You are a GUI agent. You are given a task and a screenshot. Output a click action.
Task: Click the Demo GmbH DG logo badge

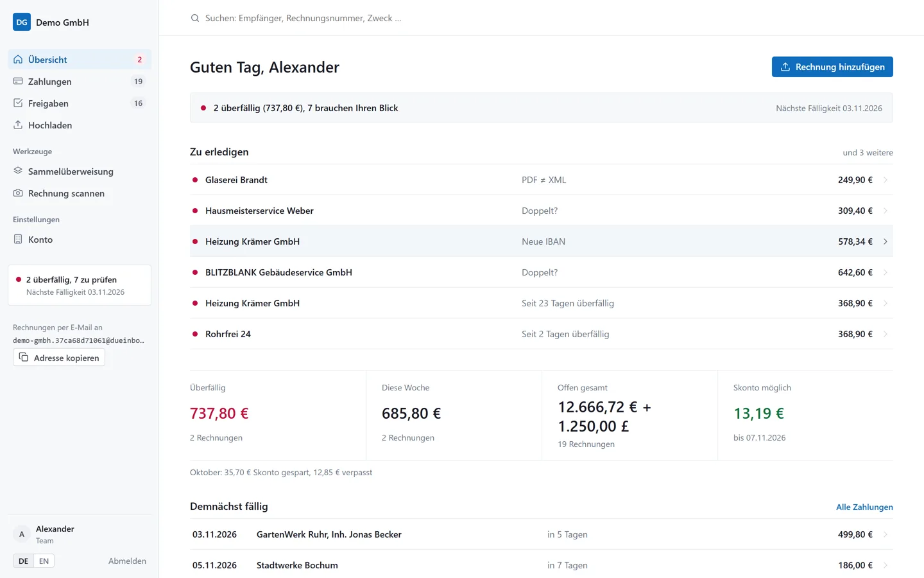tap(22, 22)
